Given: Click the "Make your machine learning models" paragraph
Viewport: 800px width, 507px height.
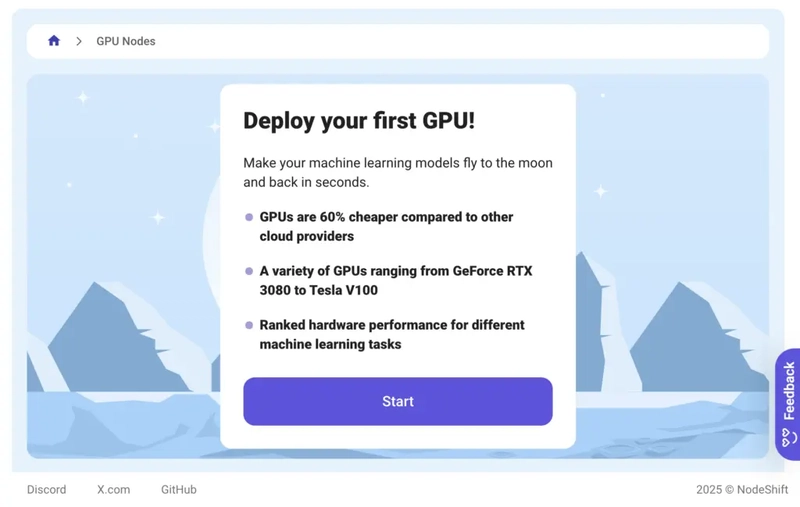Looking at the screenshot, I should click(397, 173).
